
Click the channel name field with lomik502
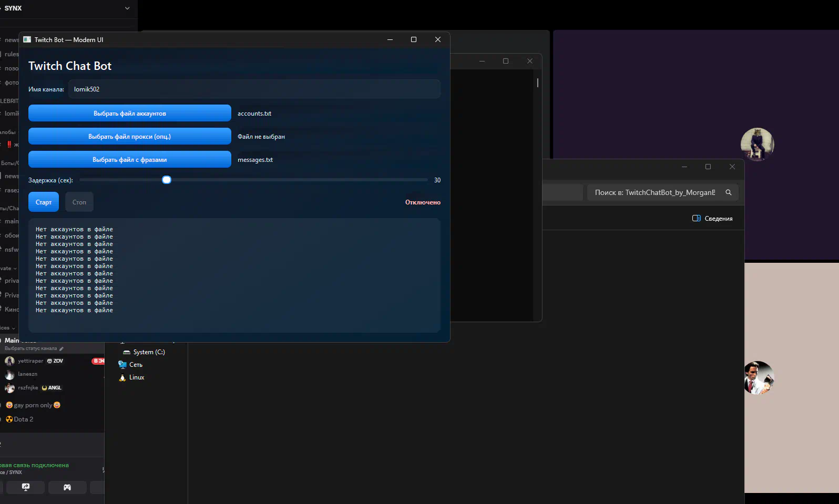pyautogui.click(x=254, y=89)
